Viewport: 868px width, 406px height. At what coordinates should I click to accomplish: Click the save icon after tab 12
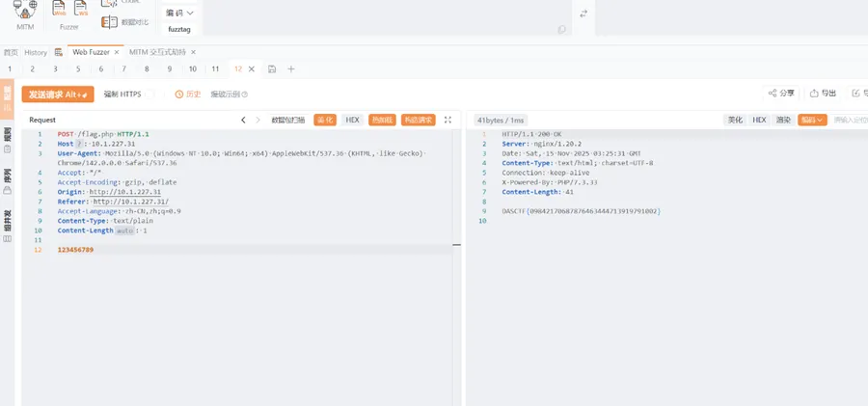tap(272, 69)
